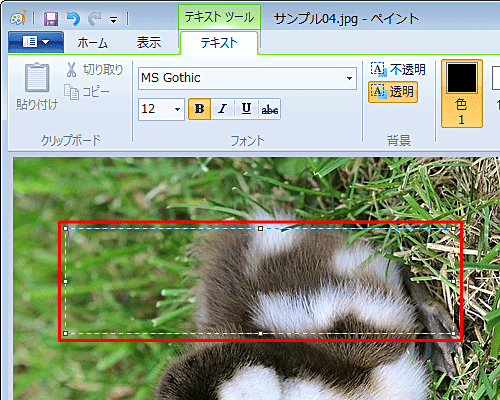Screen dimensions: 500x400
Task: Switch to the 表示 tab
Action: tap(149, 43)
